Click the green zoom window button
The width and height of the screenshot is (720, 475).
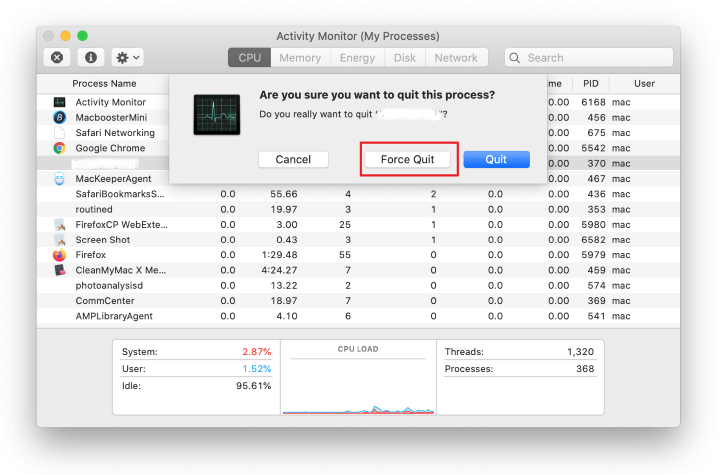[x=82, y=35]
